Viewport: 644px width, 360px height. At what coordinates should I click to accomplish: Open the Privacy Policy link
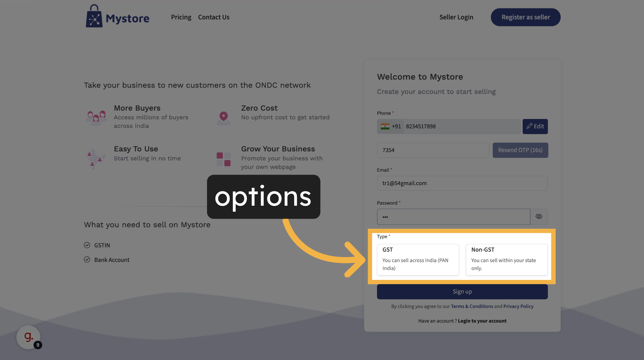tap(518, 306)
